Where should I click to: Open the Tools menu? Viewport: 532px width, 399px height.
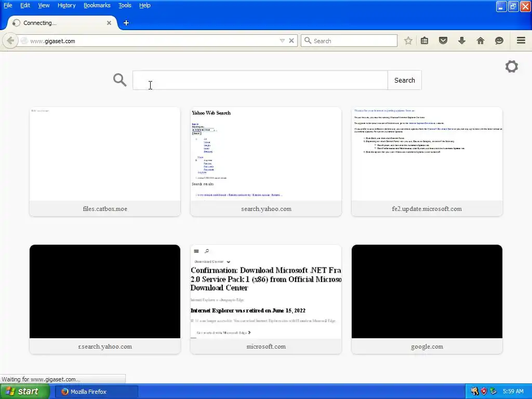[125, 5]
